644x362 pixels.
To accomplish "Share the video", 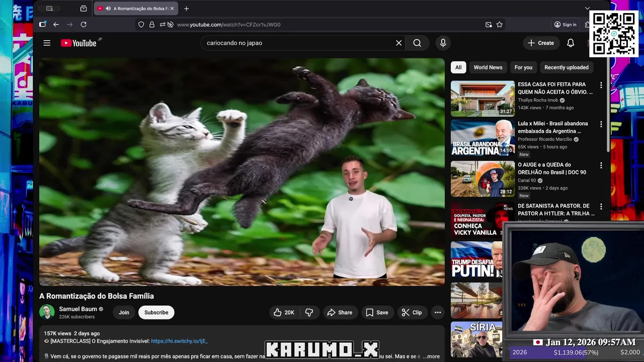I will [x=340, y=312].
